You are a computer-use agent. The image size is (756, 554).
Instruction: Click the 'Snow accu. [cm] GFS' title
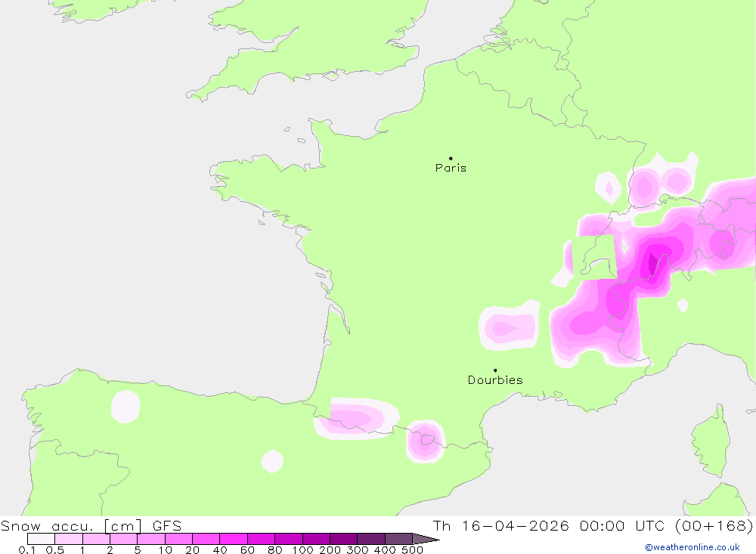click(x=91, y=525)
